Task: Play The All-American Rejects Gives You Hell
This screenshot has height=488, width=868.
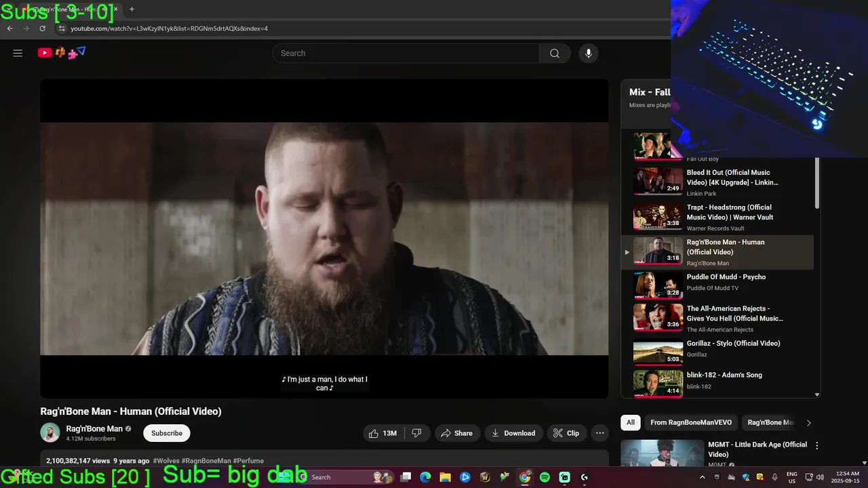Action: coord(718,318)
